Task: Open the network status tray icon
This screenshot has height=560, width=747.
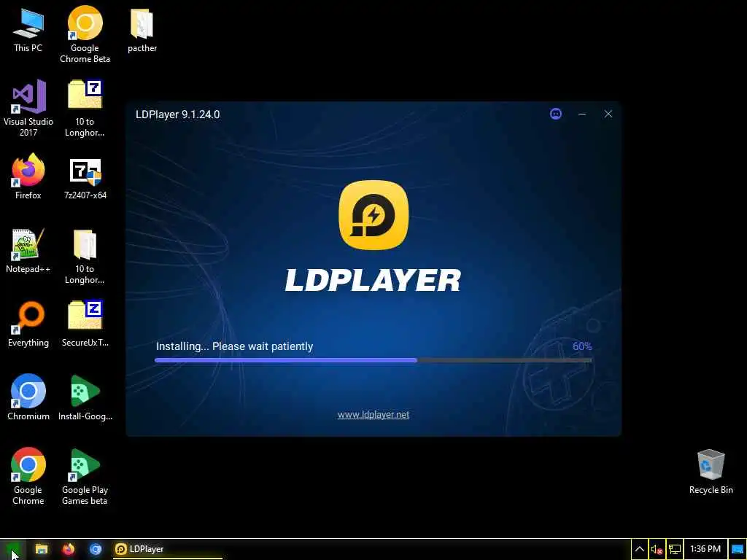Action: pos(674,550)
